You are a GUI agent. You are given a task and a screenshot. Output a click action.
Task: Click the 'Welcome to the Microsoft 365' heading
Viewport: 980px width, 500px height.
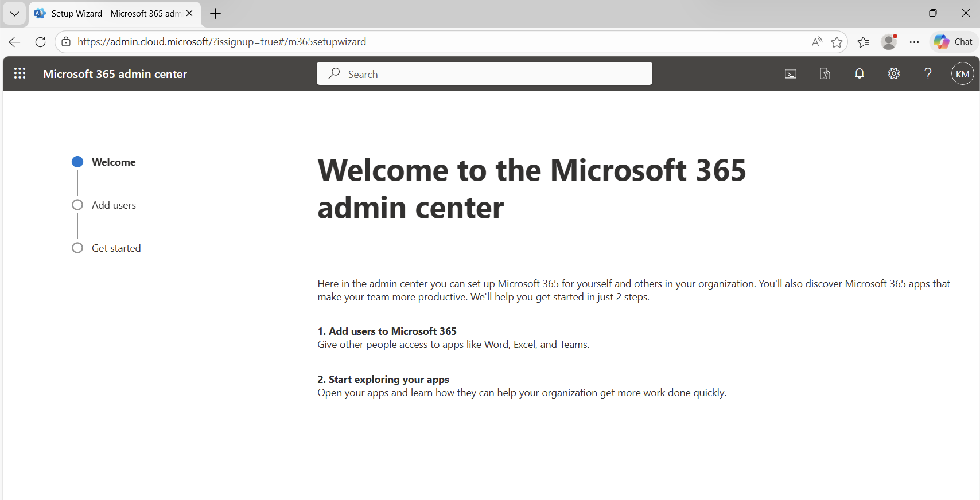click(x=532, y=189)
